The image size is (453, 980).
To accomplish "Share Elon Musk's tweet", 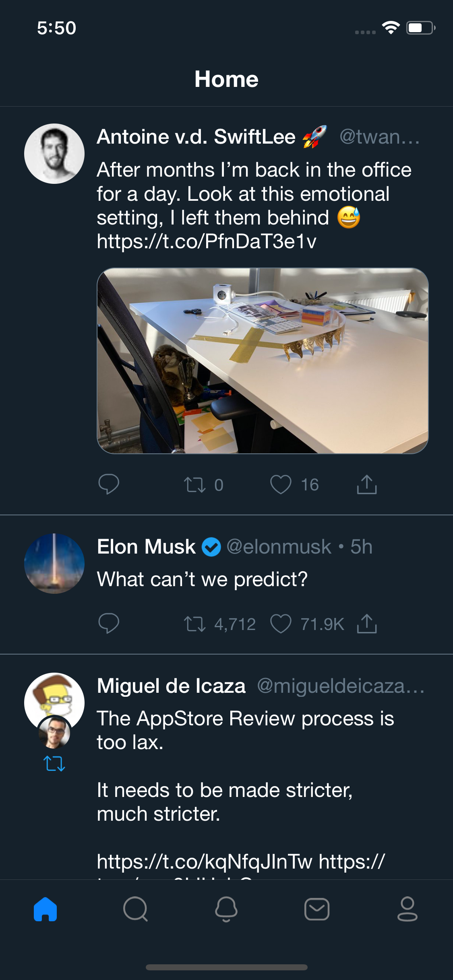I will (x=366, y=624).
